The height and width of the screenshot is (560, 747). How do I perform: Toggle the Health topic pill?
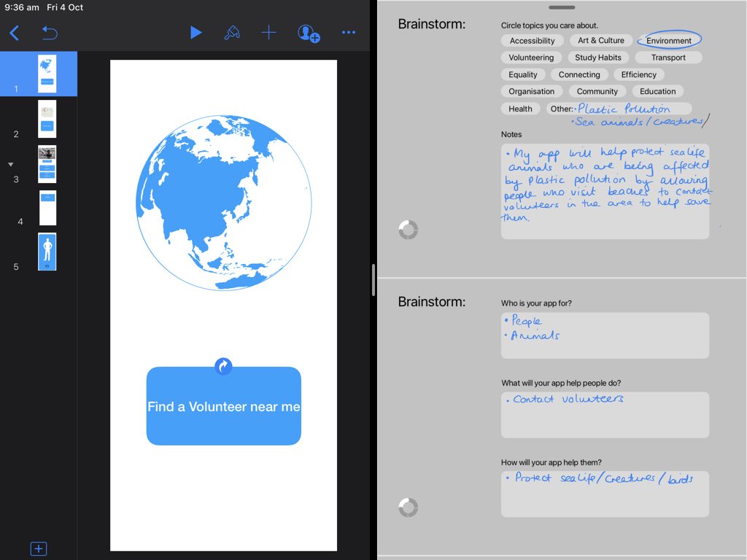coord(520,108)
